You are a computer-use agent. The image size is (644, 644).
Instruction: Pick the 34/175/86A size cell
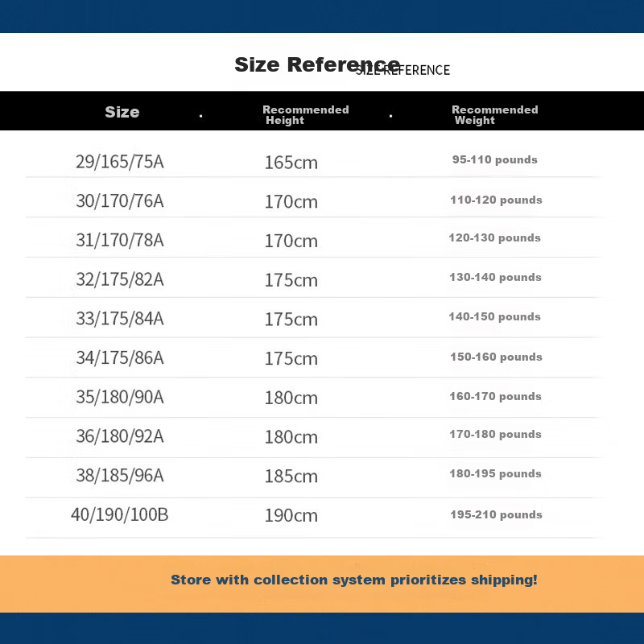(120, 358)
